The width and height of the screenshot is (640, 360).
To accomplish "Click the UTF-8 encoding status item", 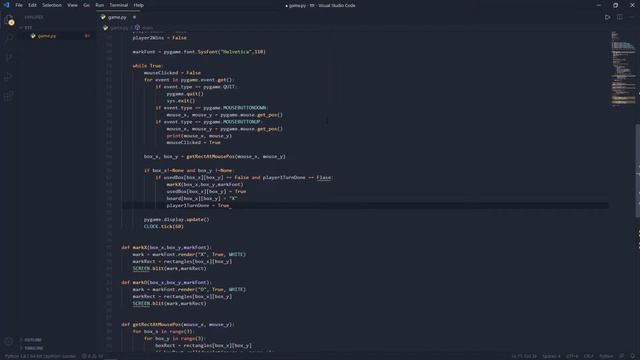I will pyautogui.click(x=572, y=356).
